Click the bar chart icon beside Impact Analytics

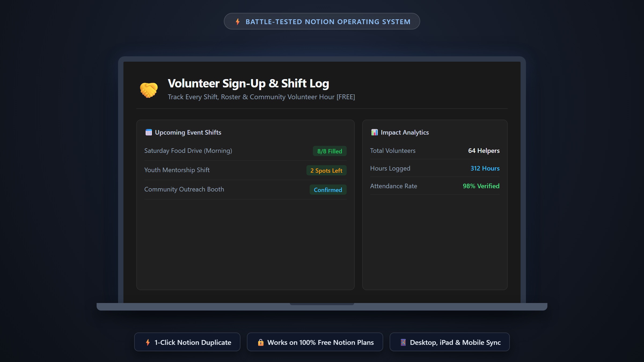click(x=374, y=132)
